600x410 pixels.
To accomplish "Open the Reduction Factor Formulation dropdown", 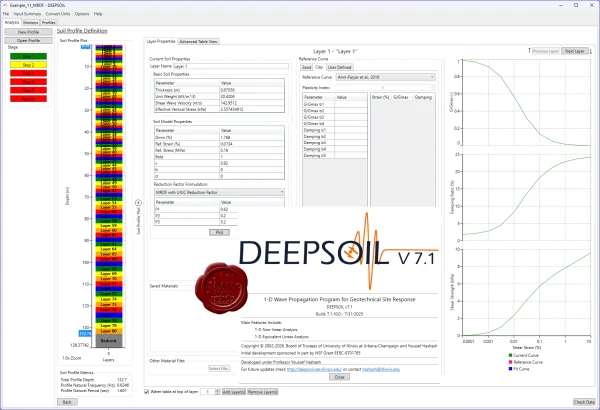I will 219,192.
